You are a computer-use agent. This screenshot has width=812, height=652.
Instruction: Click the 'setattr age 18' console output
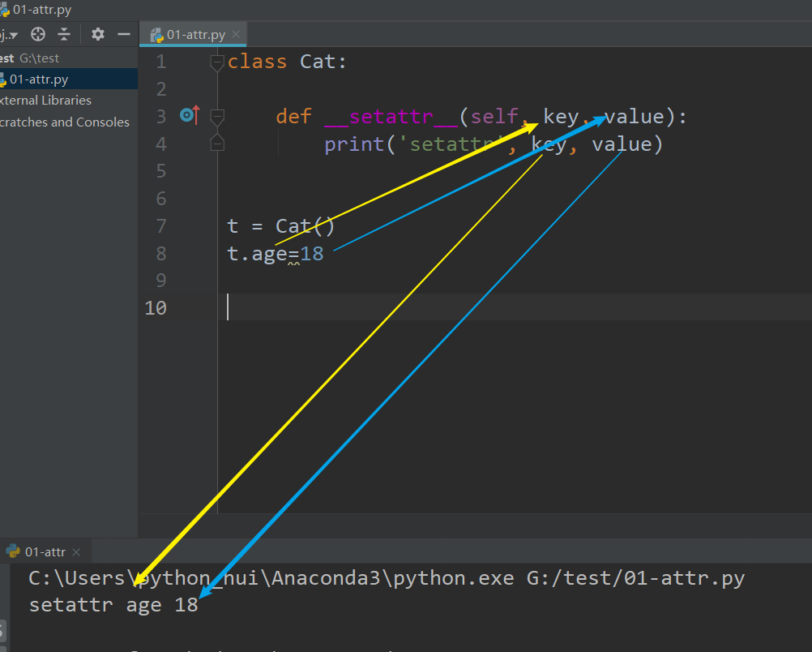pos(113,605)
